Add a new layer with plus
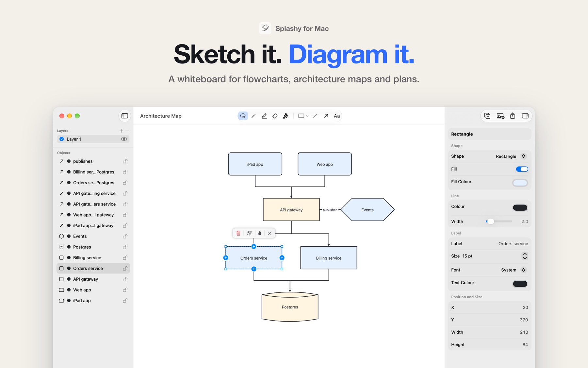Screen dimensions: 588x368 coord(121,131)
